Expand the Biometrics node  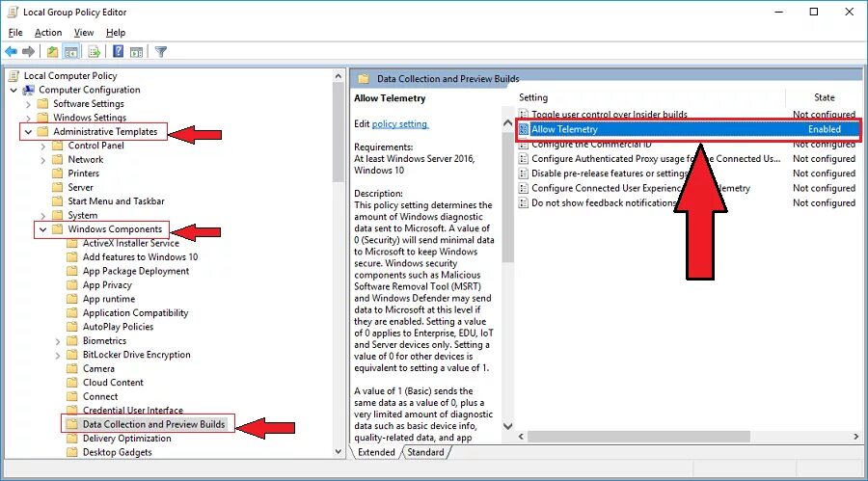(x=58, y=341)
